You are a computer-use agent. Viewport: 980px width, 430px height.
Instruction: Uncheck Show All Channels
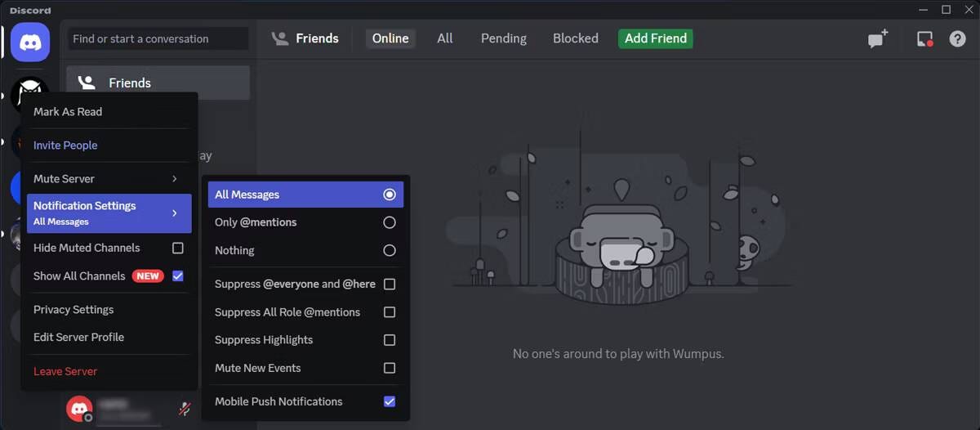177,276
